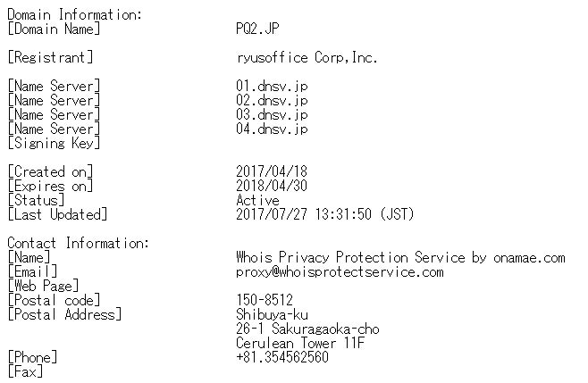
Task: Click the proxy@whoisprotectservice.com email address
Action: (340, 272)
